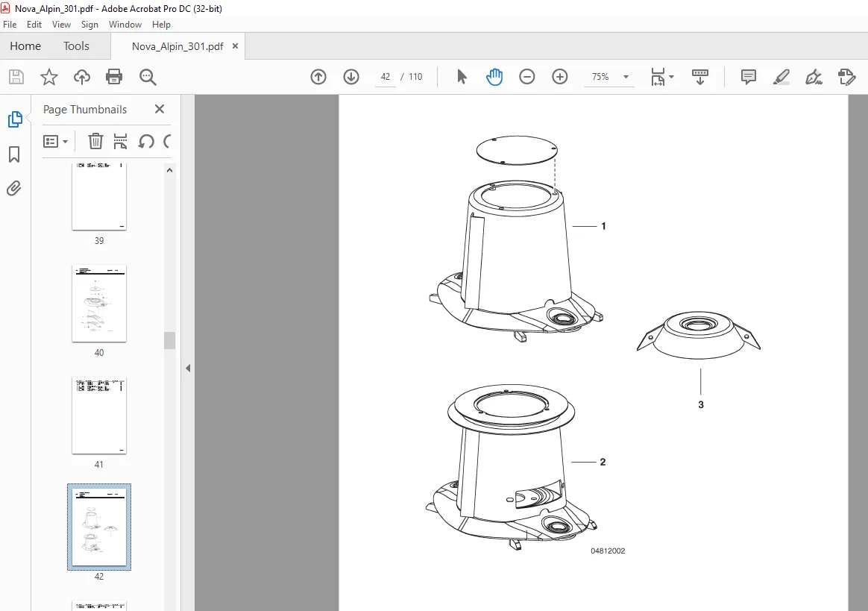Go to the Home view
The height and width of the screenshot is (611, 868).
pyautogui.click(x=25, y=46)
